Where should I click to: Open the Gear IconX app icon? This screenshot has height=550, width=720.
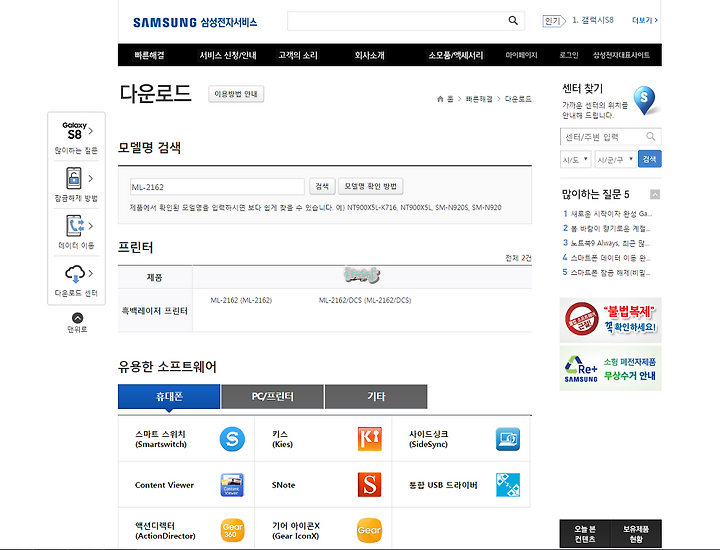click(369, 530)
